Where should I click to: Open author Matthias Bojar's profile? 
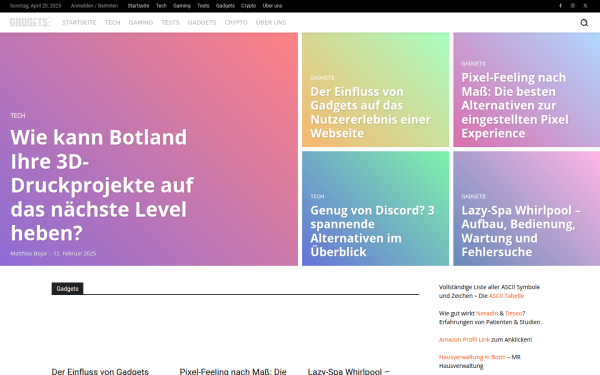pos(29,253)
